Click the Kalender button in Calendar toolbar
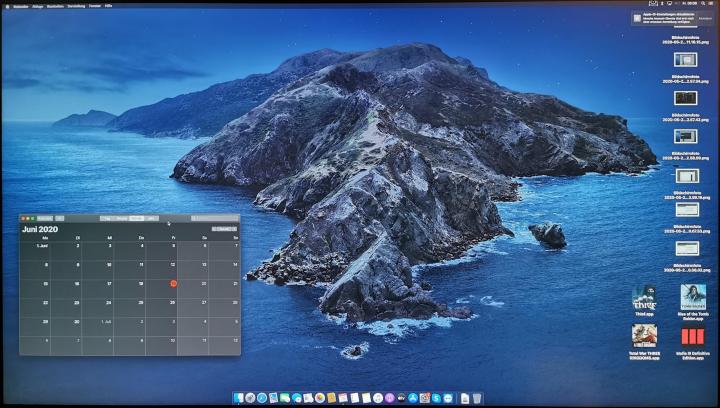Image resolution: width=720 pixels, height=408 pixels. [45, 217]
